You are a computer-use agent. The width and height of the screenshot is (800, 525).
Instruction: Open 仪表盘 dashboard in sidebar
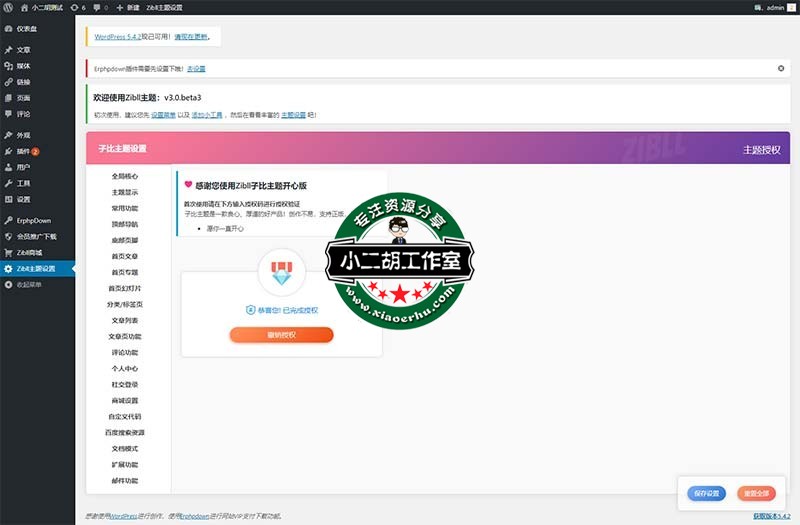(27, 29)
